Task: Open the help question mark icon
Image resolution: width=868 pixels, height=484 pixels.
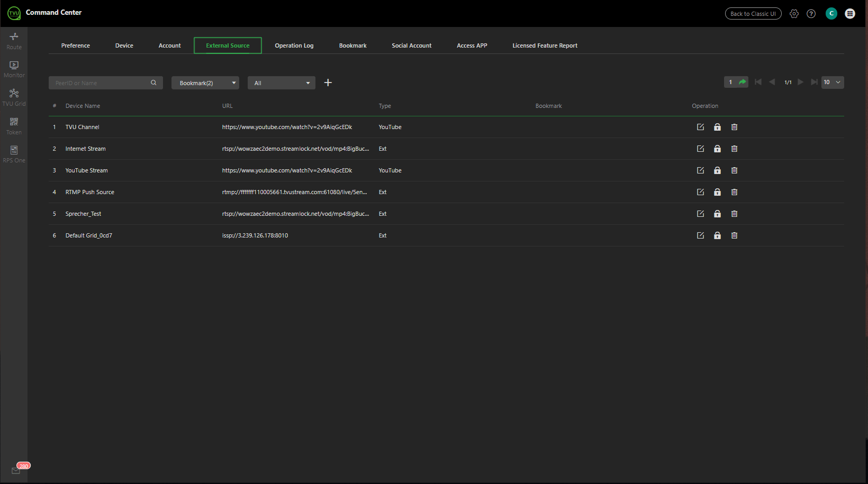Action: point(811,14)
